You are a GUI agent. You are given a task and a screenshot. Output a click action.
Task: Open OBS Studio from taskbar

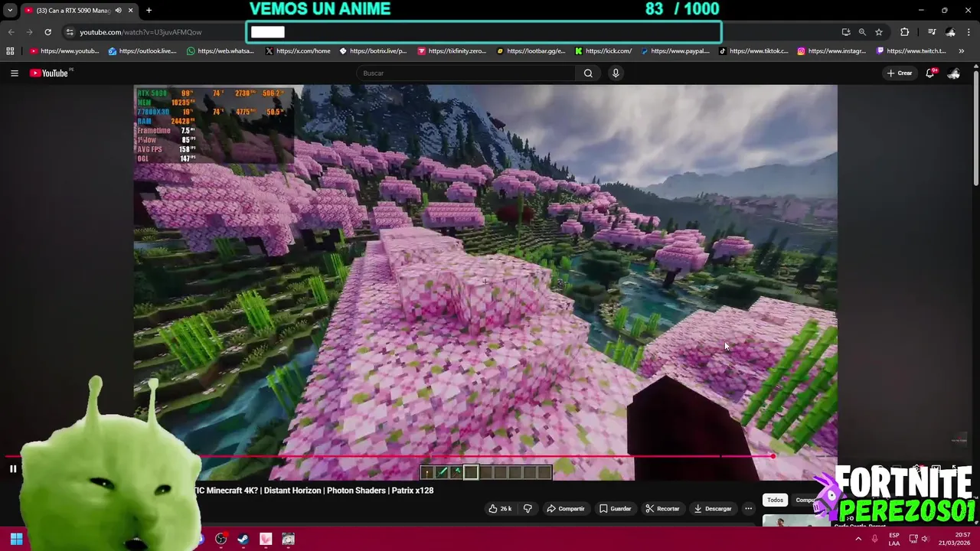click(221, 539)
